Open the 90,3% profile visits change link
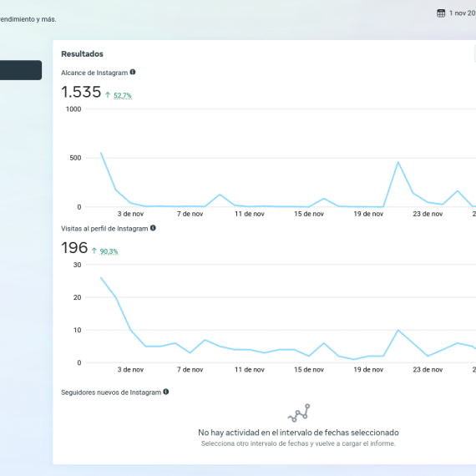 (x=109, y=251)
